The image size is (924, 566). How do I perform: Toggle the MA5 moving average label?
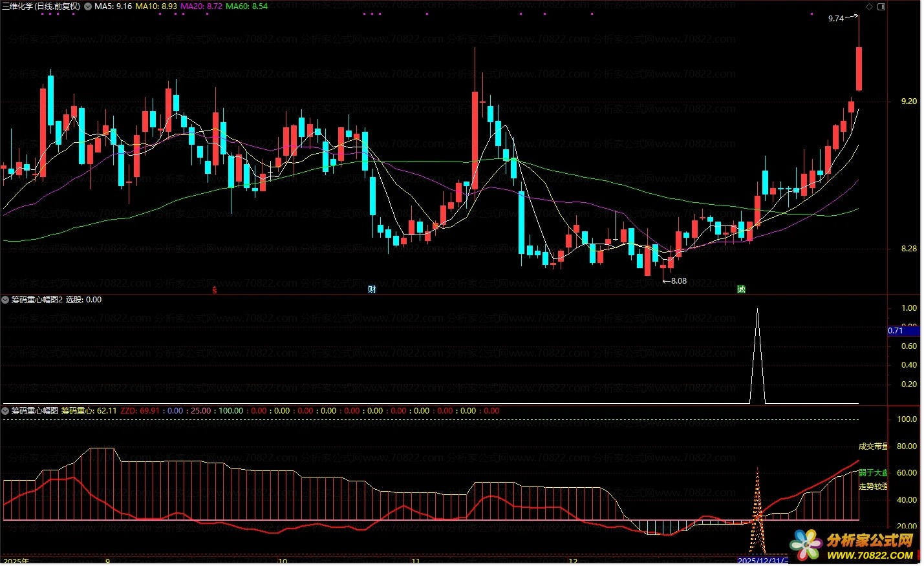pos(113,6)
